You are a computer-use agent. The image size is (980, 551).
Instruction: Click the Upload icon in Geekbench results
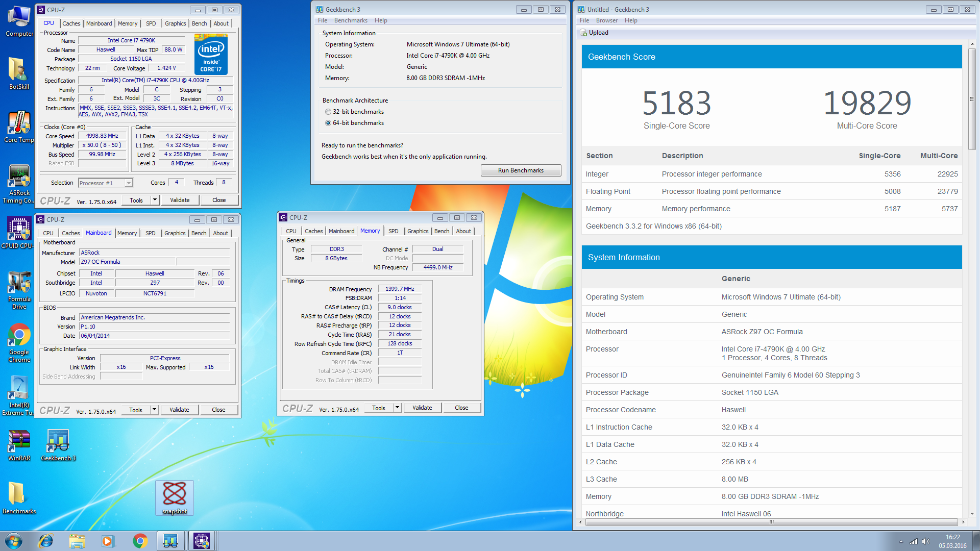point(583,33)
